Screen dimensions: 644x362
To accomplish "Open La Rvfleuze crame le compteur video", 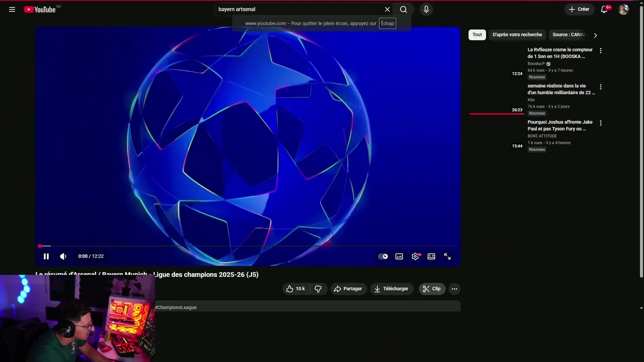I will pyautogui.click(x=560, y=53).
